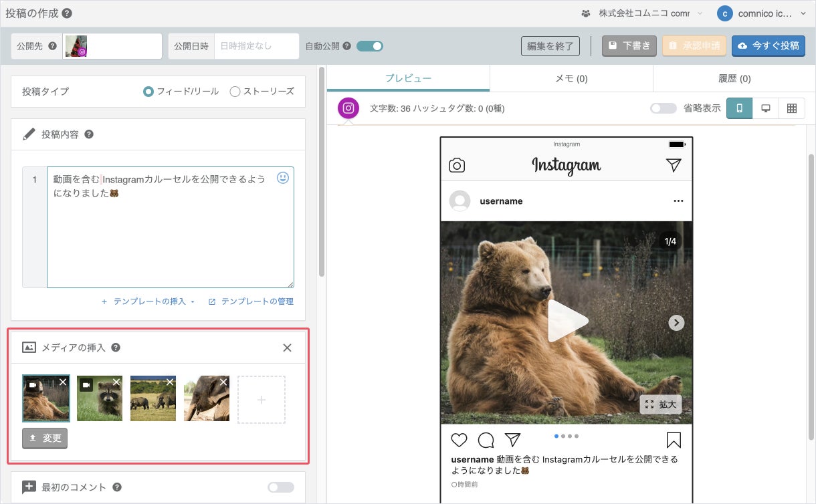Click the 変更 upload button
This screenshot has height=504, width=816.
pos(45,438)
